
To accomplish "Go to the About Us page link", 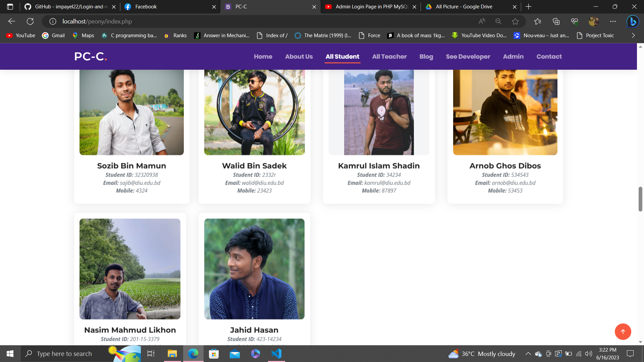I will point(299,57).
